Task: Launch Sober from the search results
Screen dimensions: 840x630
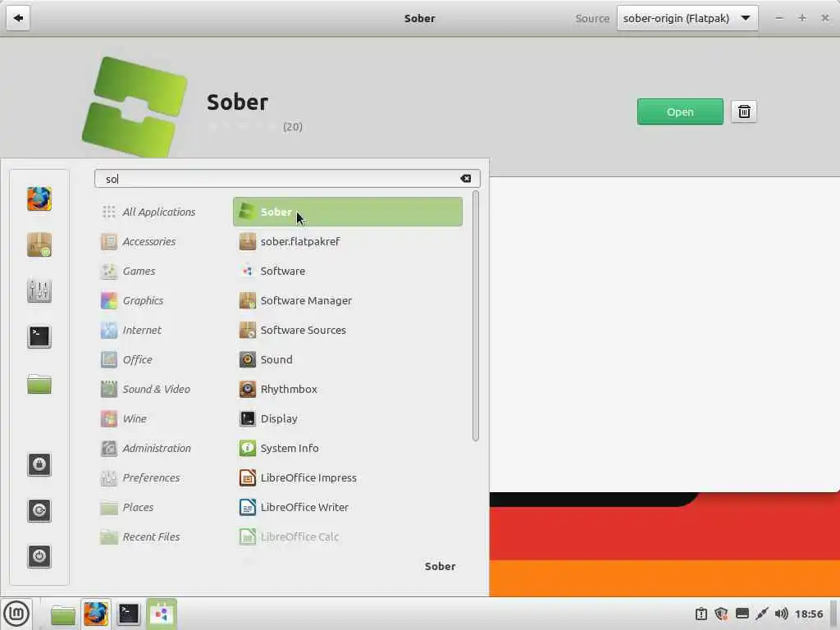Action: (348, 212)
